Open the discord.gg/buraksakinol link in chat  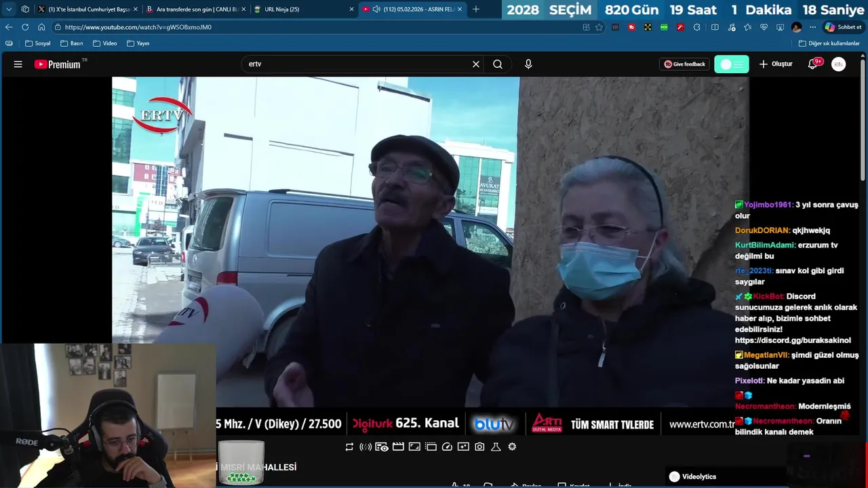[793, 340]
